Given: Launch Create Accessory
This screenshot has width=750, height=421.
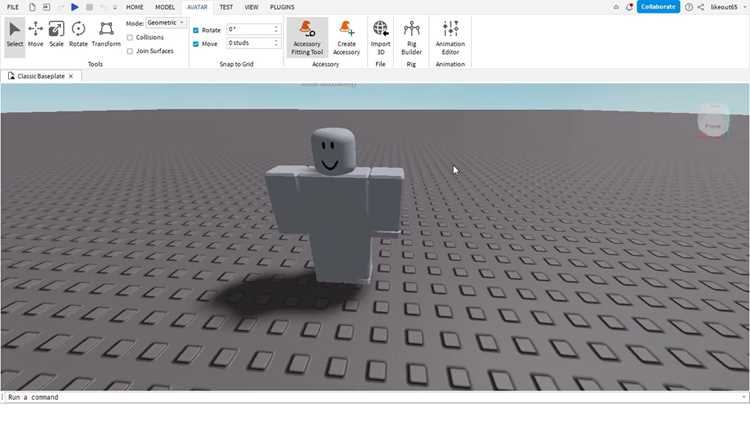Looking at the screenshot, I should (346, 38).
